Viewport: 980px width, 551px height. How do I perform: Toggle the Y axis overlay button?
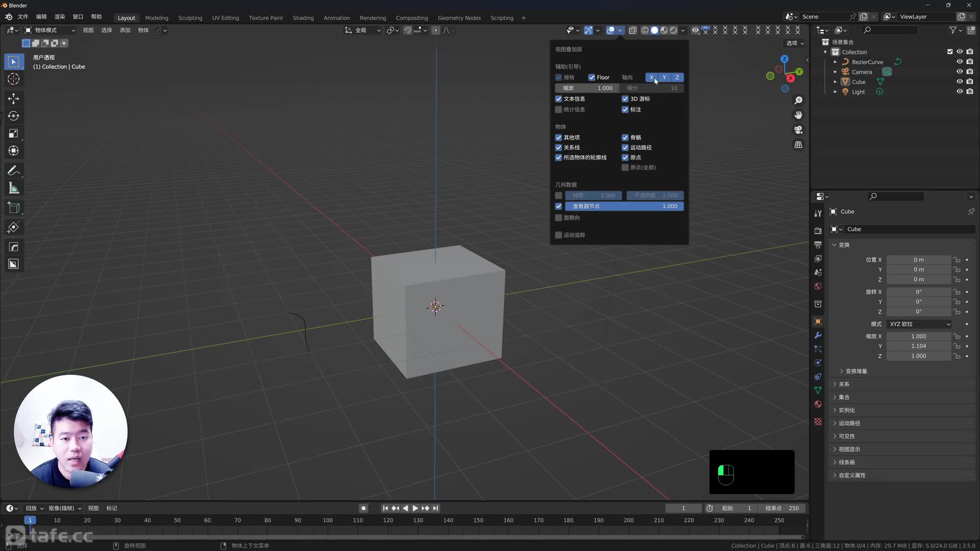point(664,78)
